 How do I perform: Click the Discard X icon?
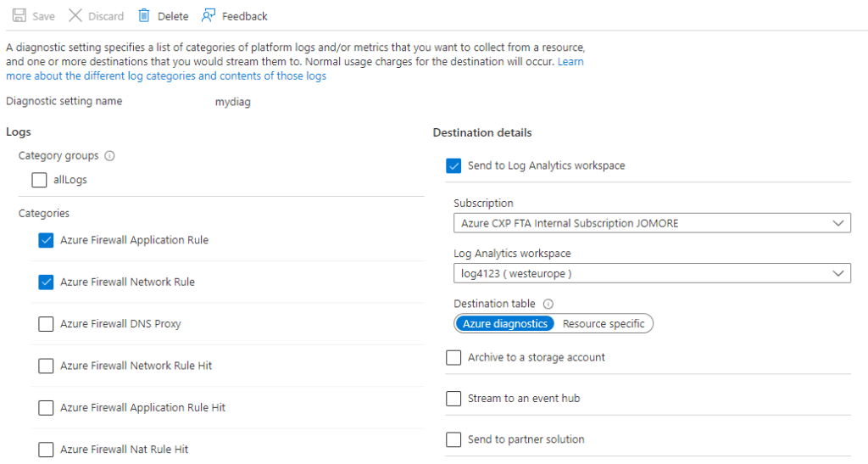pos(75,16)
